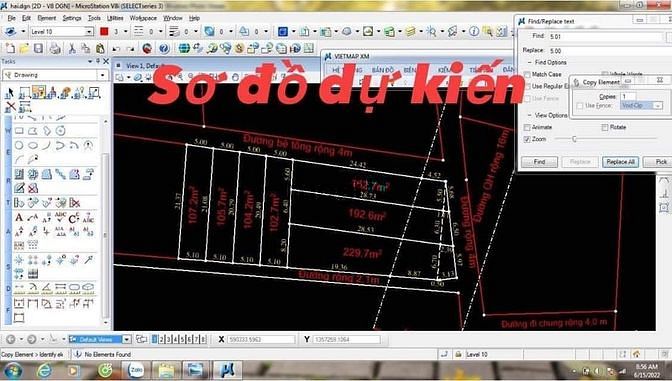Click the Paste clipboard icon
672x381 pixels.
tap(100, 48)
